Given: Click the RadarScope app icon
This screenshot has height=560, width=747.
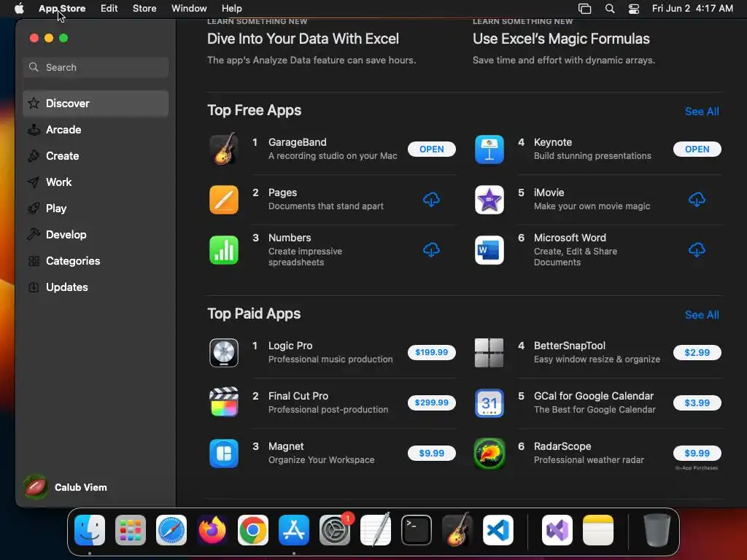Looking at the screenshot, I should pyautogui.click(x=489, y=454).
